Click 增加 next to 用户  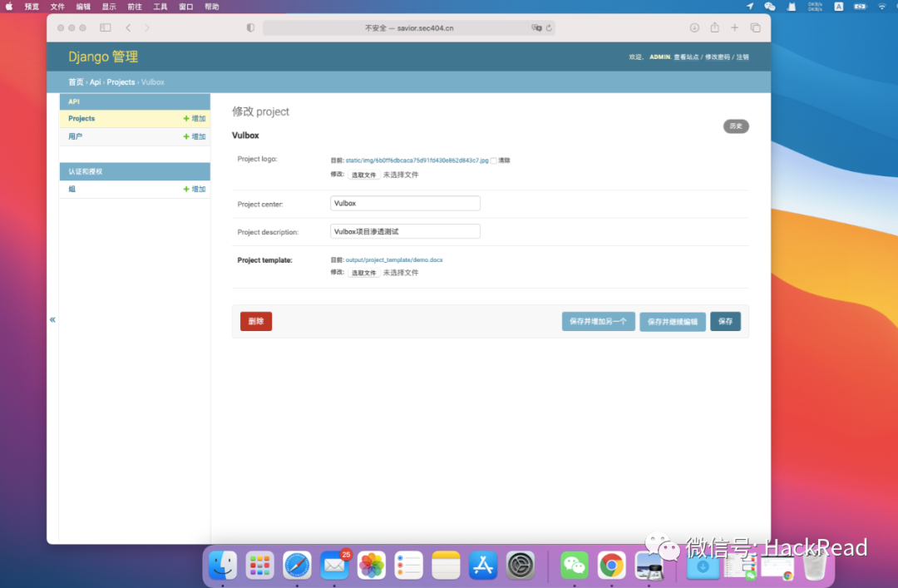tap(194, 136)
